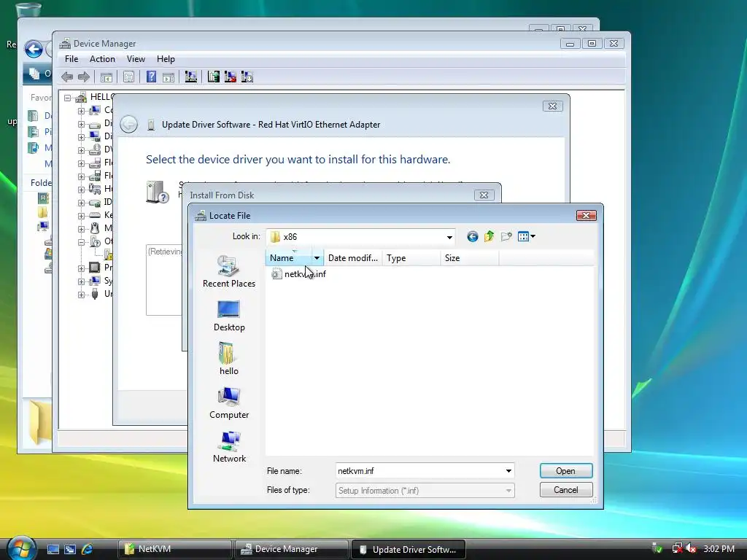Toggle the console tree toolbar icon
747x560 pixels.
coord(107,77)
